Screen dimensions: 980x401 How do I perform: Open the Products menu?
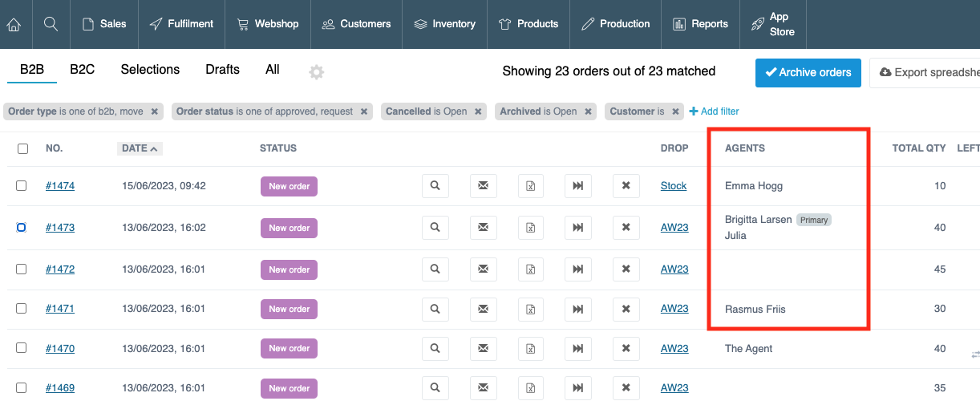528,24
